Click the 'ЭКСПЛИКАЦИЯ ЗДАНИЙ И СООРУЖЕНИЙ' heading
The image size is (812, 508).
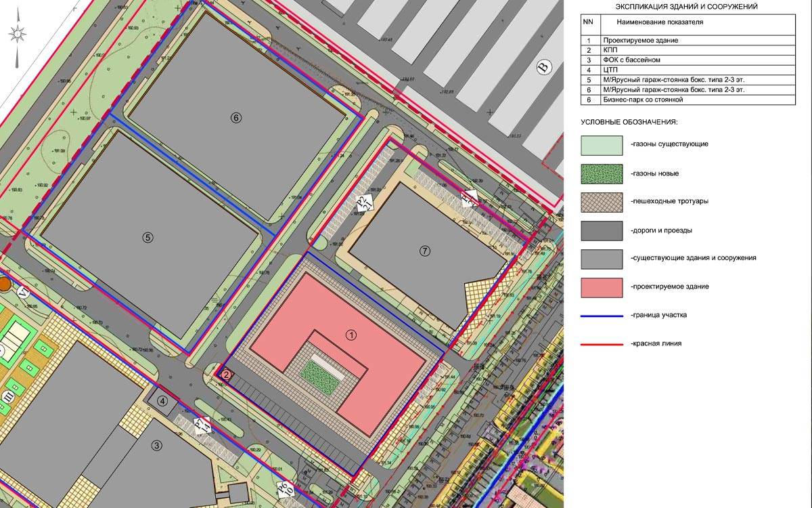click(686, 7)
